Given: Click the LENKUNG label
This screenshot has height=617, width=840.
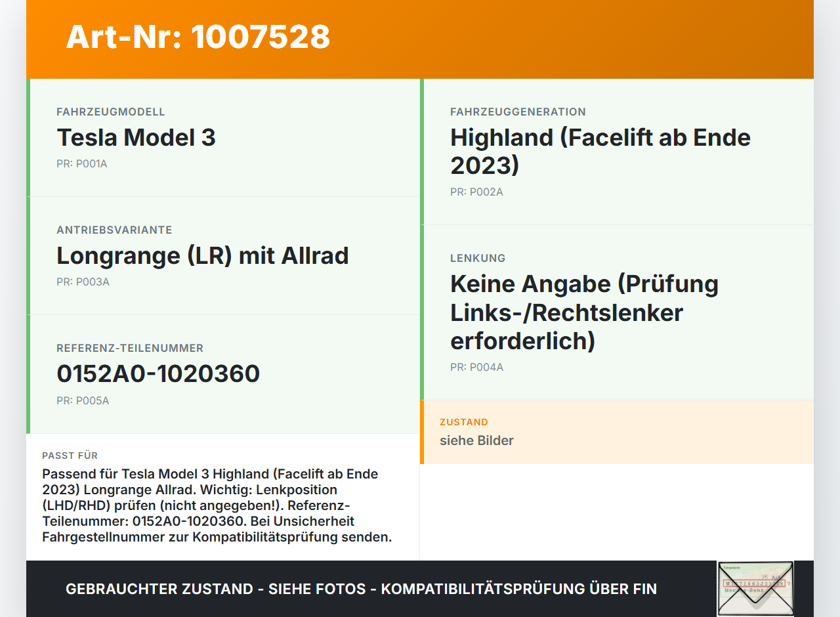Looking at the screenshot, I should coord(478,258).
